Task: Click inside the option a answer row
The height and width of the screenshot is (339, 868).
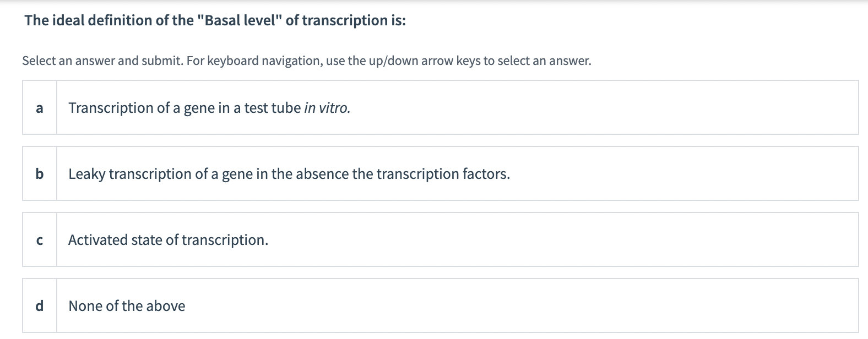Action: tap(496, 108)
